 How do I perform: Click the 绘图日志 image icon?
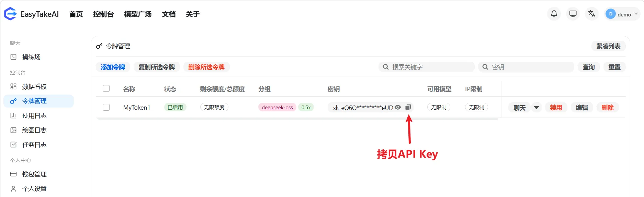(13, 130)
